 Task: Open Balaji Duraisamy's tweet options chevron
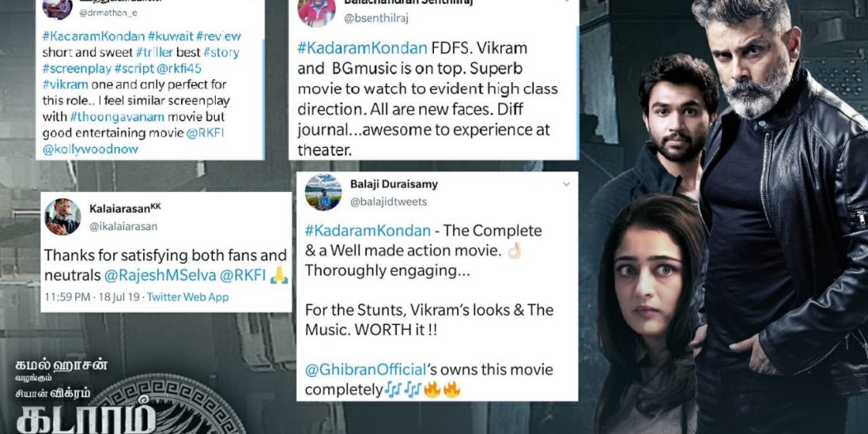click(x=566, y=184)
